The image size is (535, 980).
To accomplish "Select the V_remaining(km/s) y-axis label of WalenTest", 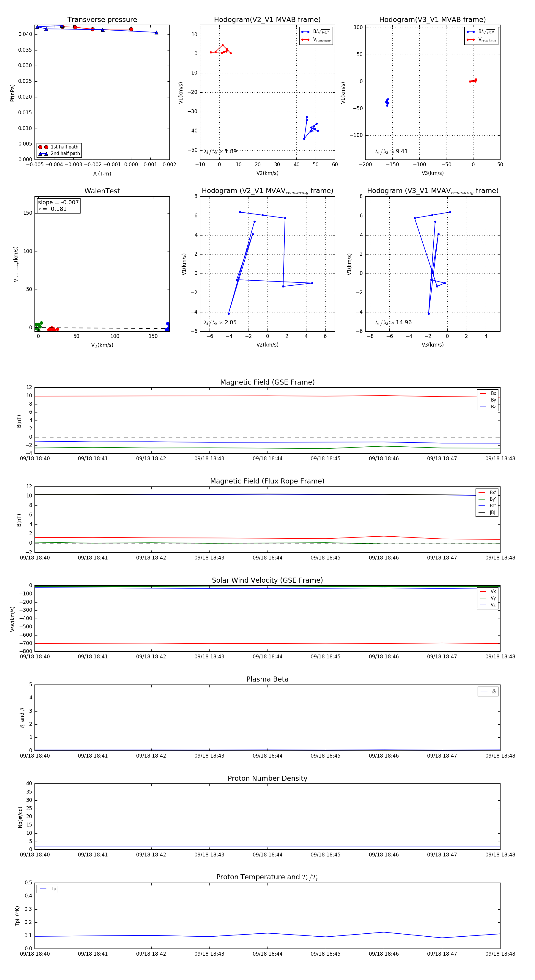I will [x=16, y=264].
